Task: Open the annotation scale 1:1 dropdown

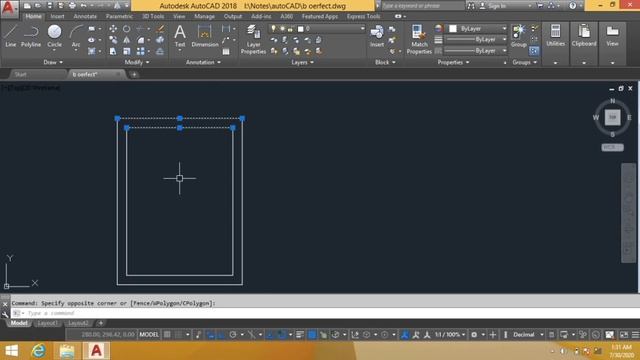Action: point(450,335)
